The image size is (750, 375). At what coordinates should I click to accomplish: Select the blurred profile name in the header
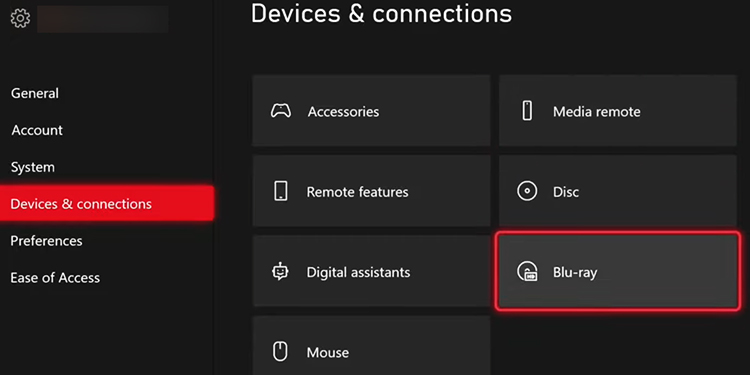click(102, 19)
